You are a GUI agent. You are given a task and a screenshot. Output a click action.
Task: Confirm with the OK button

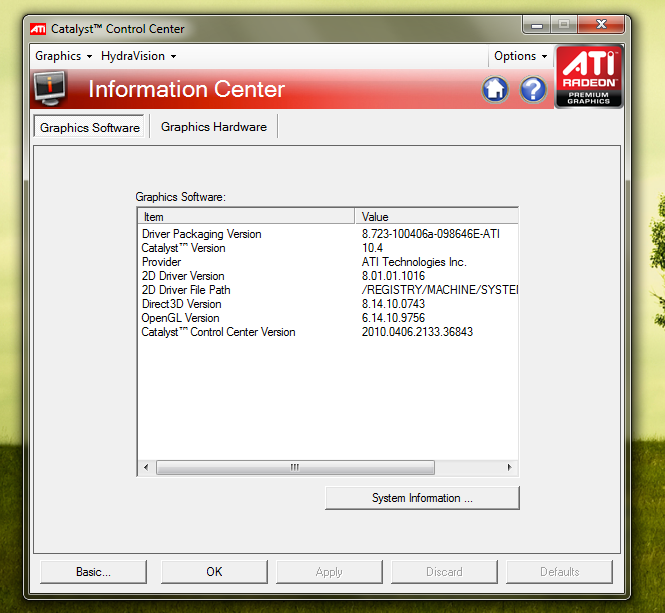point(214,572)
